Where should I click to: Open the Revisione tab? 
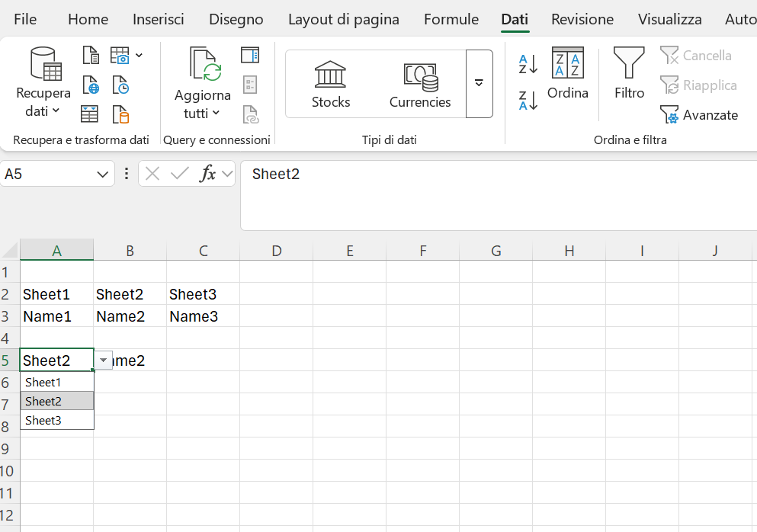click(582, 19)
